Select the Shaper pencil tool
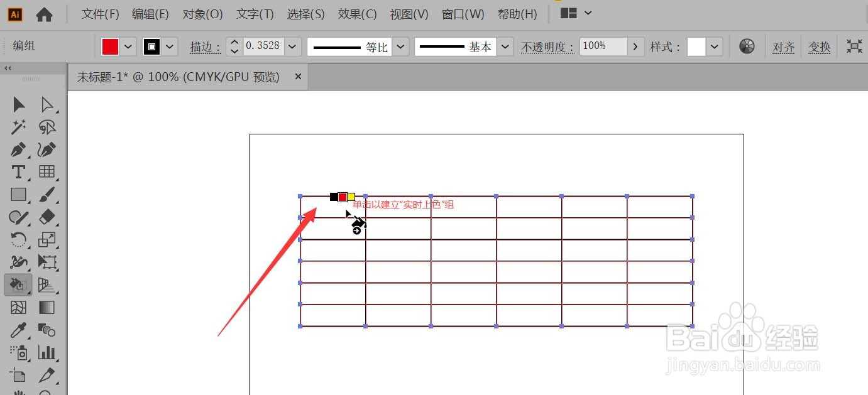Image resolution: width=868 pixels, height=395 pixels. (x=19, y=217)
